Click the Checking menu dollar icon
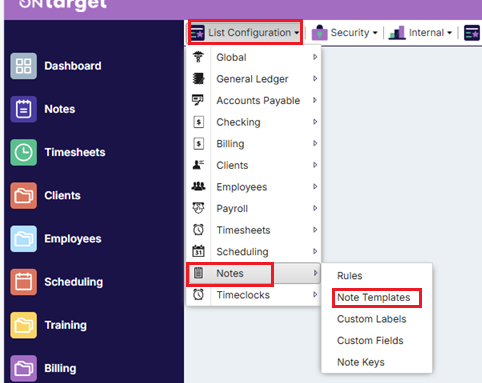The image size is (482, 383). click(x=199, y=122)
